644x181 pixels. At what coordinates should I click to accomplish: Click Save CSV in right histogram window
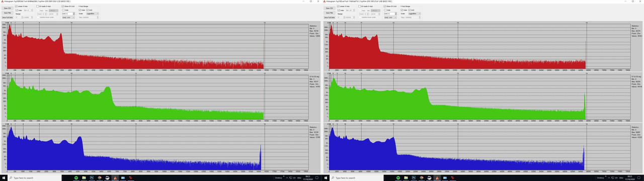click(x=330, y=8)
